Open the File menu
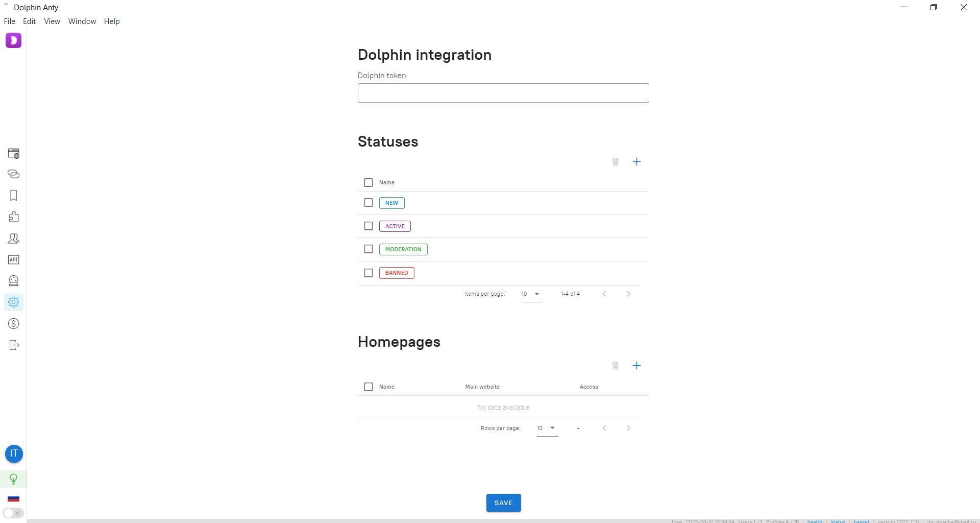This screenshot has width=980, height=523. tap(10, 21)
